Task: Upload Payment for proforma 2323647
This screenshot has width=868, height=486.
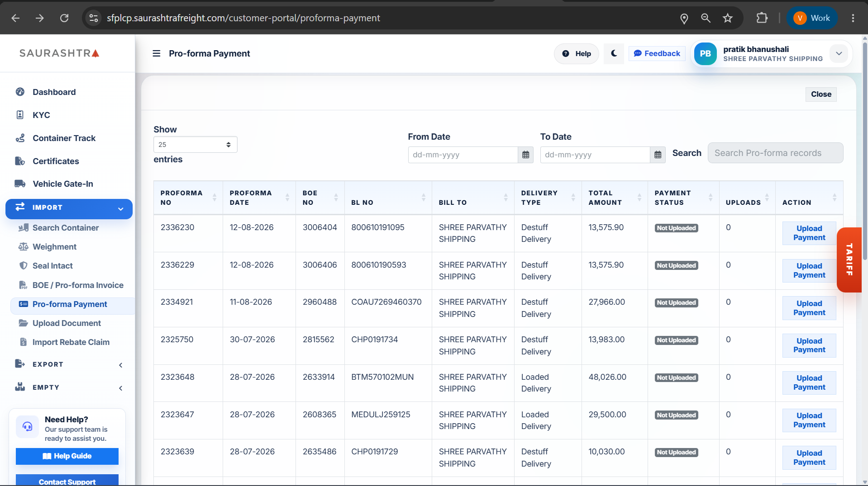Action: point(809,420)
